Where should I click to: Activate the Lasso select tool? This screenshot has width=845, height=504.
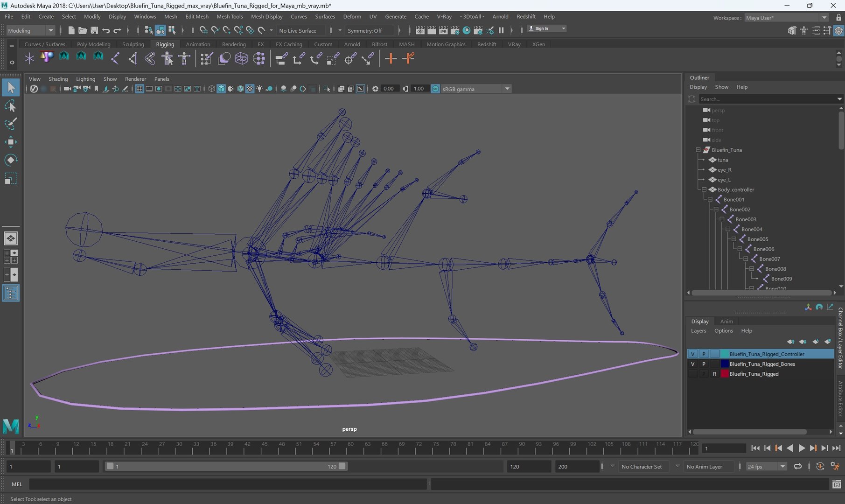point(10,106)
